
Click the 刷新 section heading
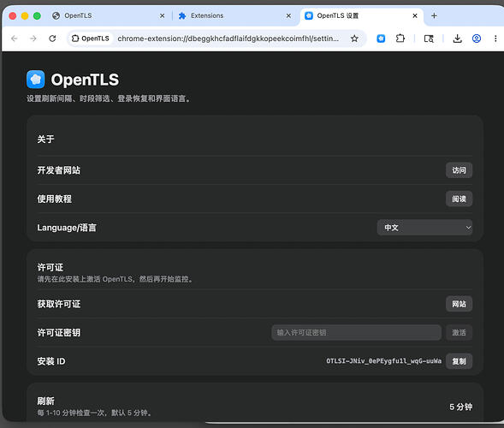click(45, 401)
